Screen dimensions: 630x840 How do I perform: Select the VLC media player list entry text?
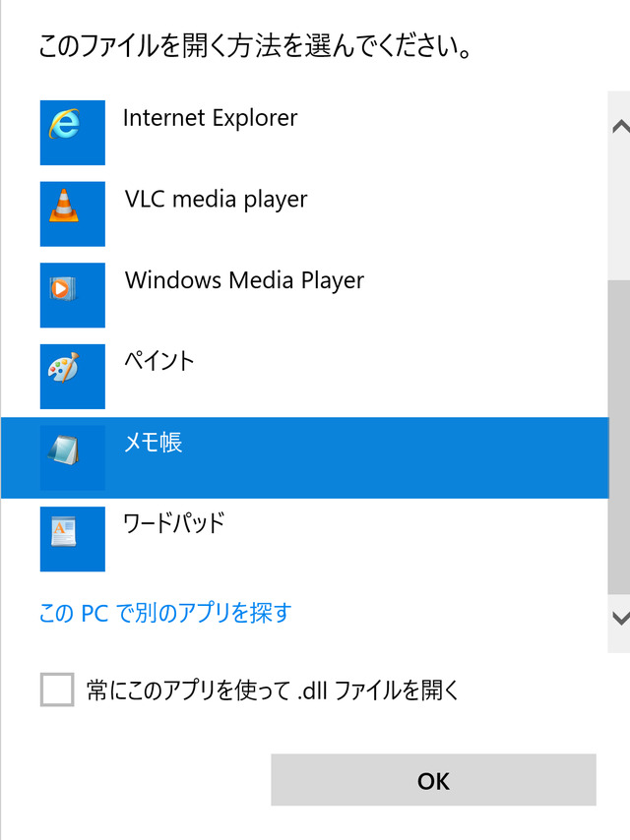point(217,200)
